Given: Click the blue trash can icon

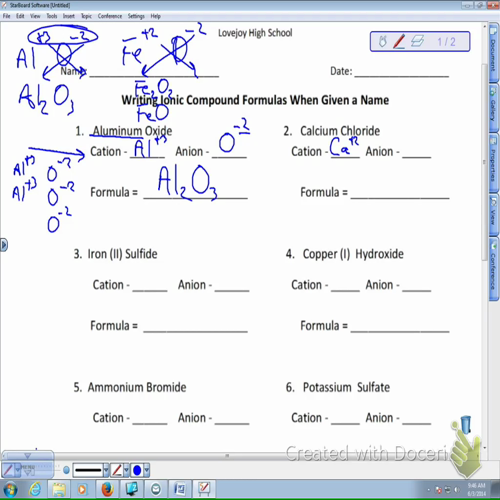Looking at the screenshot, I should [x=466, y=424].
